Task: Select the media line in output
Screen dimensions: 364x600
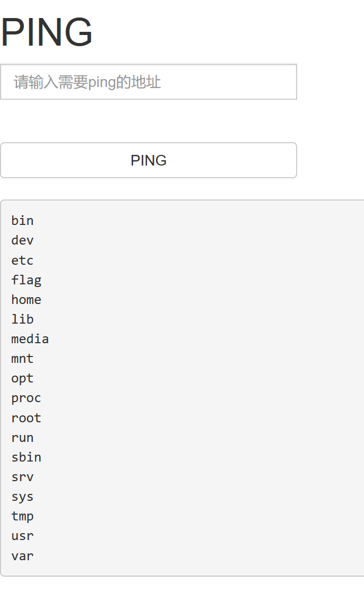Action: coord(30,338)
